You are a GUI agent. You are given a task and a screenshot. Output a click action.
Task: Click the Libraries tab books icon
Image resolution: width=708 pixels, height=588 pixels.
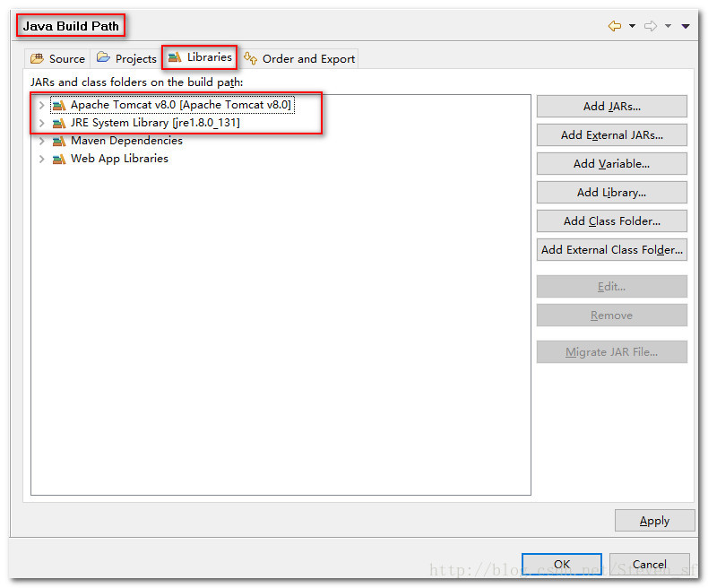[175, 56]
